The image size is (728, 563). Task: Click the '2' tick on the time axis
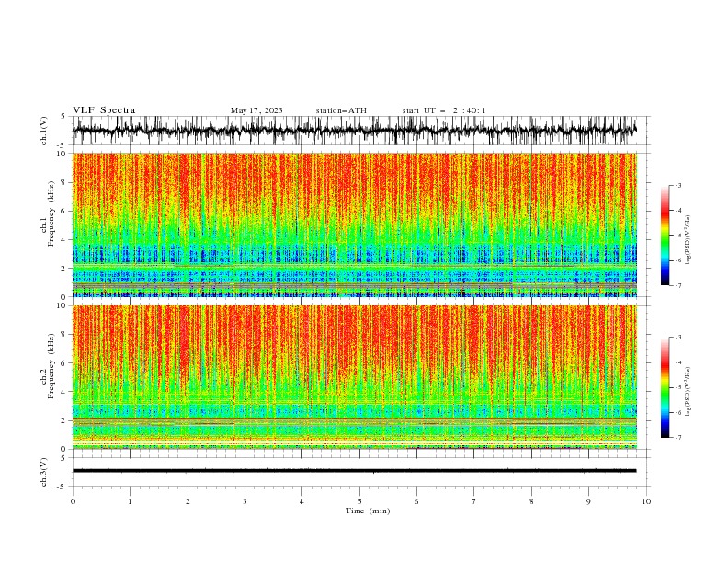[188, 501]
